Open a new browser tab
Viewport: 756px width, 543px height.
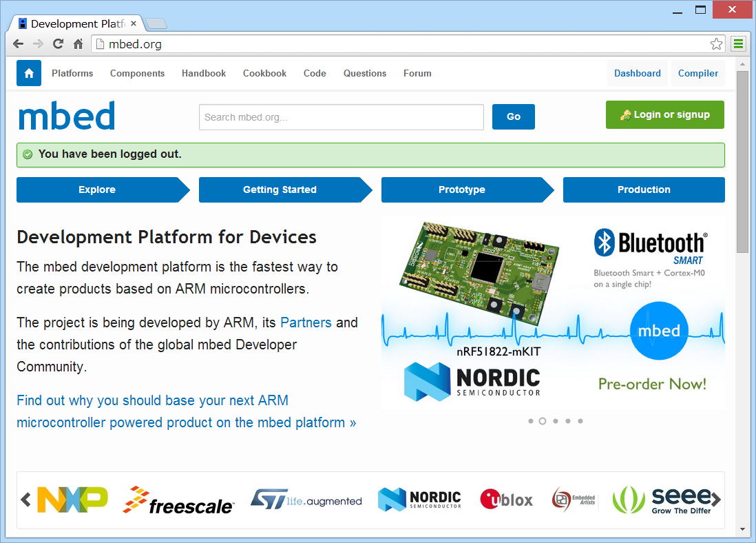pos(156,23)
